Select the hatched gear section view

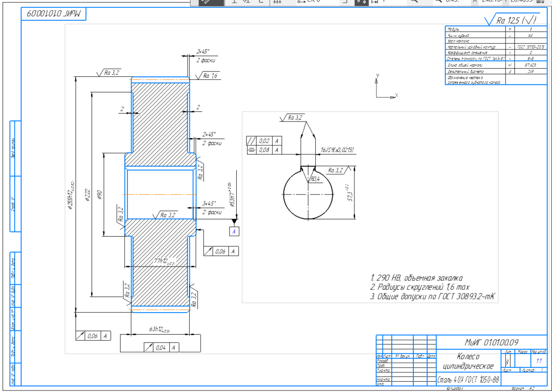(160, 195)
